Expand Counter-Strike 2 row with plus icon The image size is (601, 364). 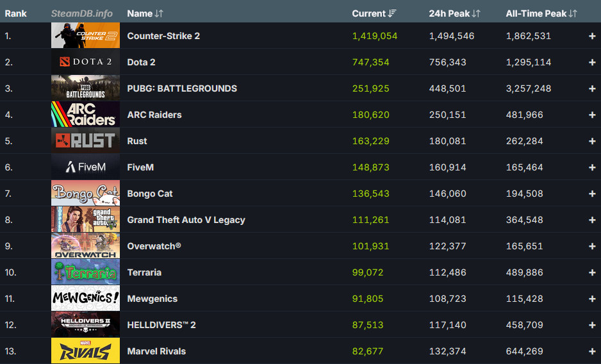click(592, 36)
